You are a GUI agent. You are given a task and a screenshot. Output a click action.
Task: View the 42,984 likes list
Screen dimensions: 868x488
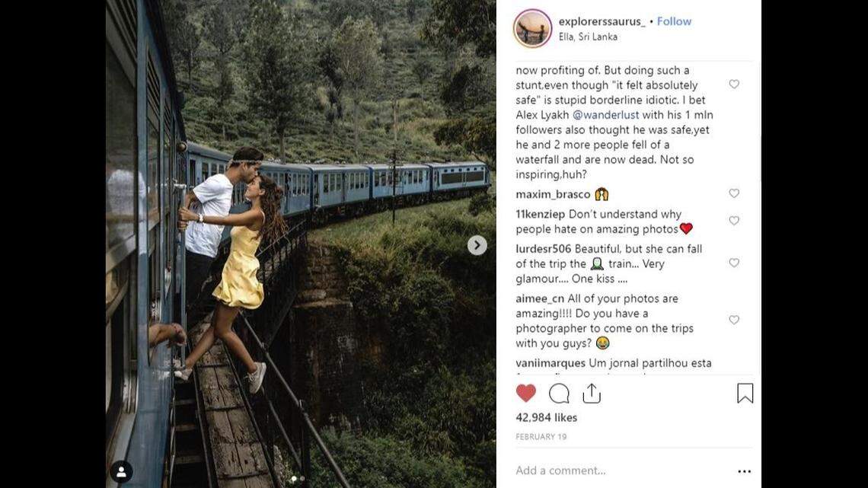point(546,417)
